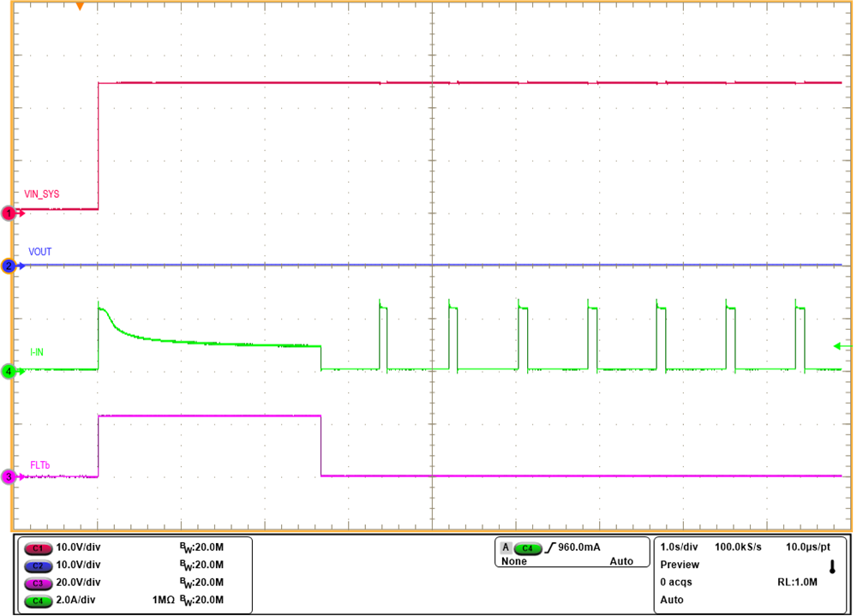Select the C1 channel badge

tap(40, 549)
